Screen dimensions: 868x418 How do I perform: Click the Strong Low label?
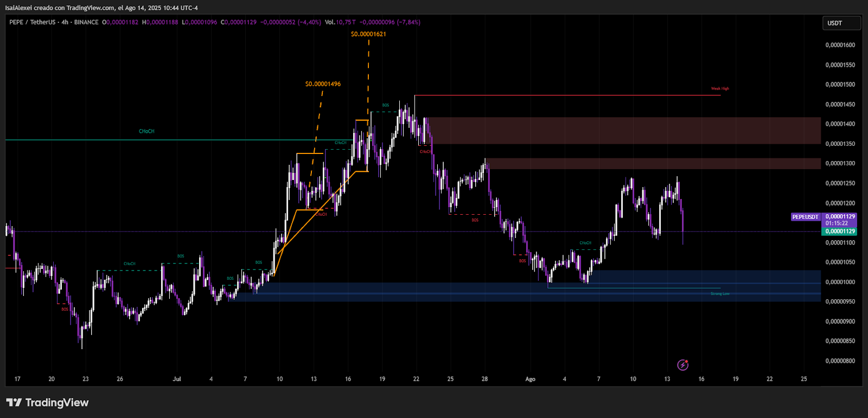[x=720, y=294]
